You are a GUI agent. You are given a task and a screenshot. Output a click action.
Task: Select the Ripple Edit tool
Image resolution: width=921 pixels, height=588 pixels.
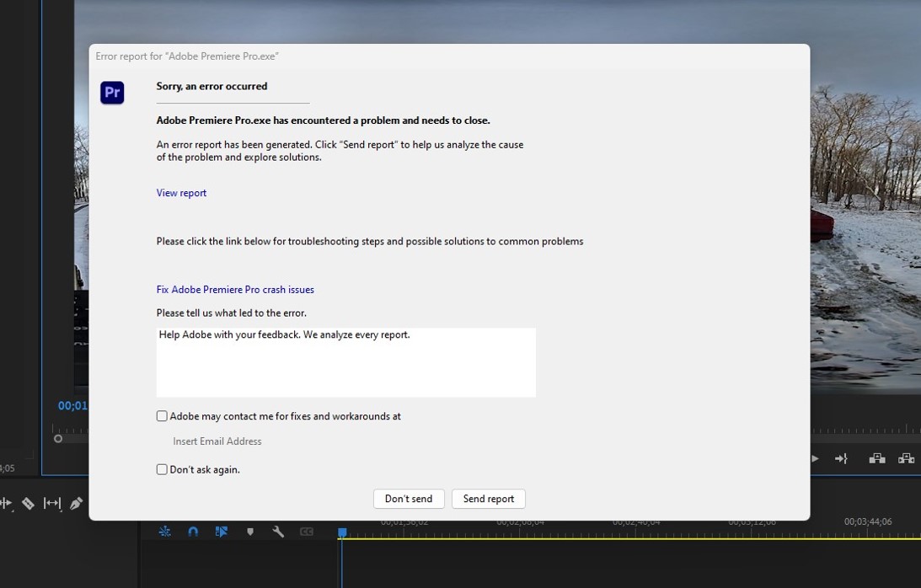(x=6, y=503)
